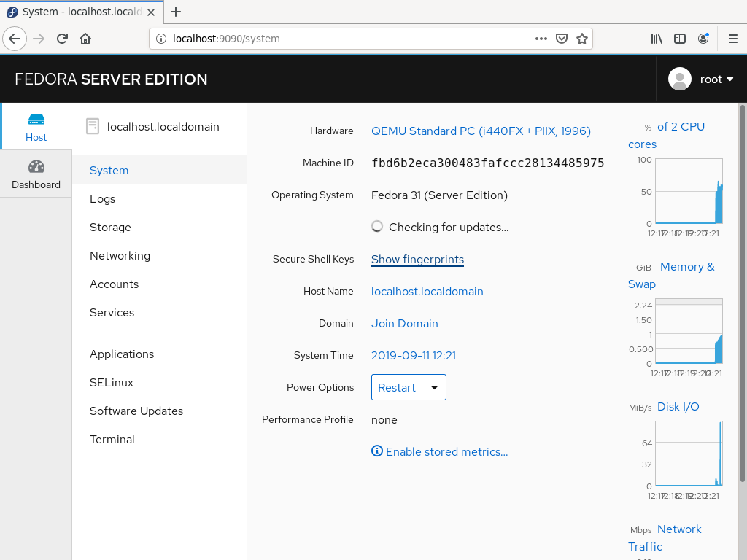Viewport: 747px width, 560px height.
Task: Click Show fingerprints link
Action: point(417,259)
